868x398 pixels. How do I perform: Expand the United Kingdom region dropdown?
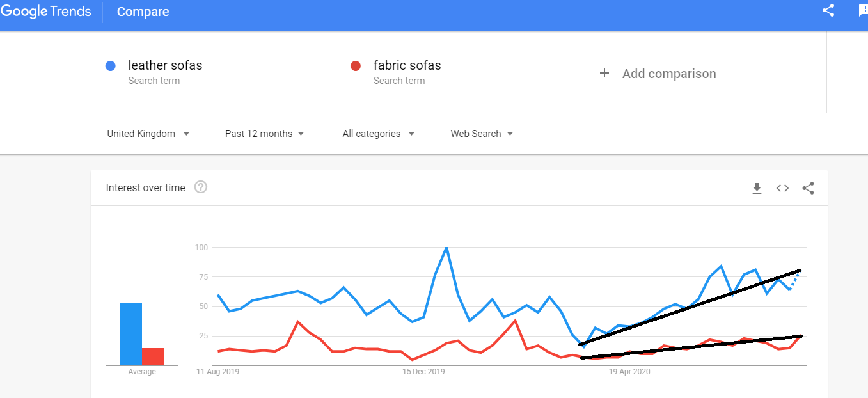click(148, 134)
